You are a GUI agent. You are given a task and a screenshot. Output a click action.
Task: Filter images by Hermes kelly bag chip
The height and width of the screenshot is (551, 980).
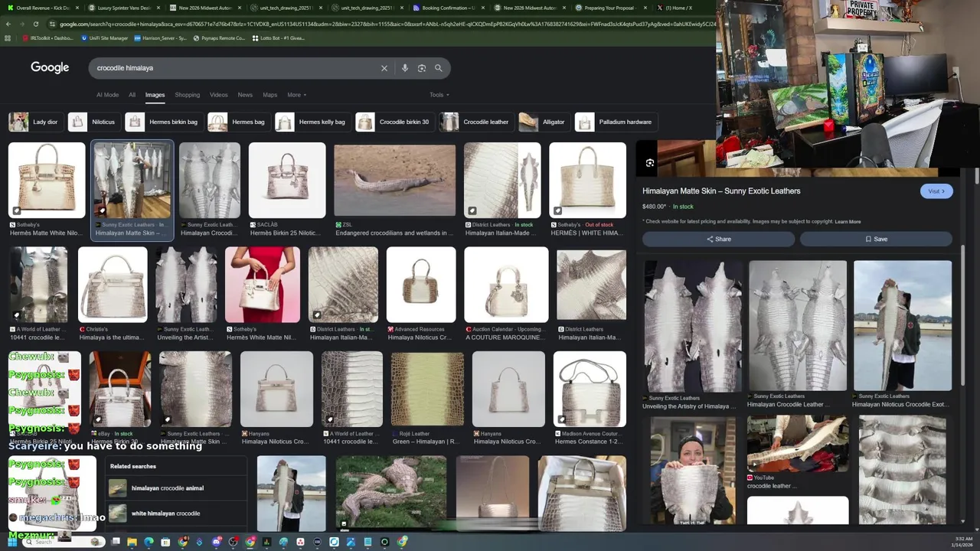click(312, 122)
